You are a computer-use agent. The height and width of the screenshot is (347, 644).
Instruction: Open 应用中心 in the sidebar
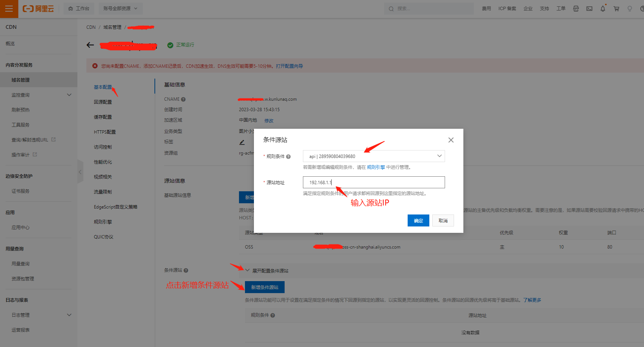click(21, 228)
